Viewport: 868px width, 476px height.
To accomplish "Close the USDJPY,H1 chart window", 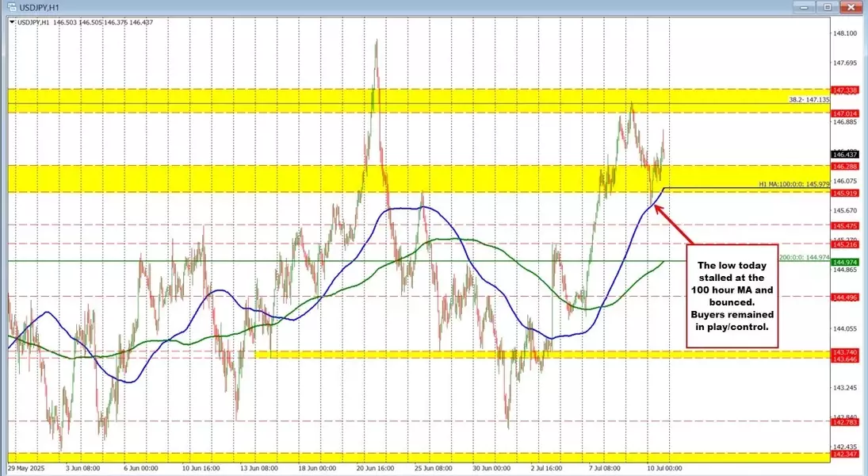I will point(851,6).
